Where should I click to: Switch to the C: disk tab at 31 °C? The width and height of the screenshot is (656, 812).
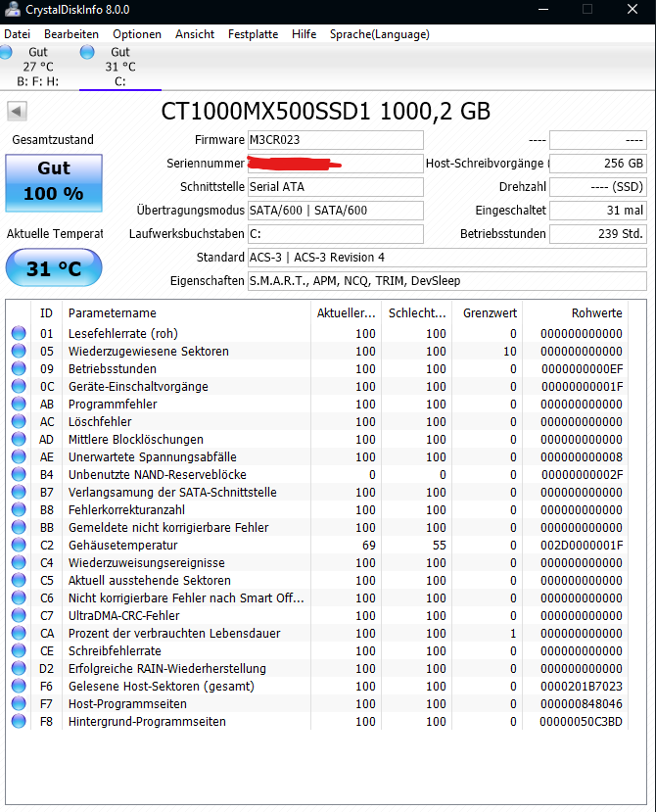pyautogui.click(x=120, y=67)
